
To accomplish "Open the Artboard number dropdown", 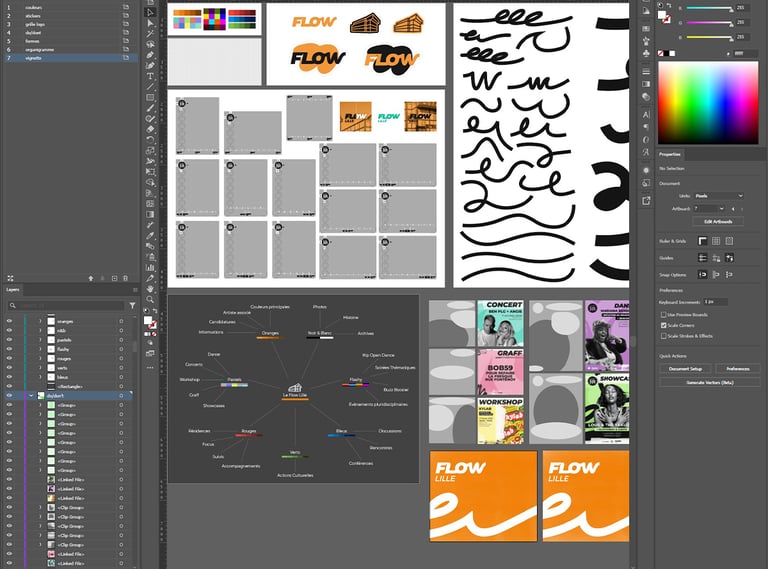I will [x=709, y=209].
